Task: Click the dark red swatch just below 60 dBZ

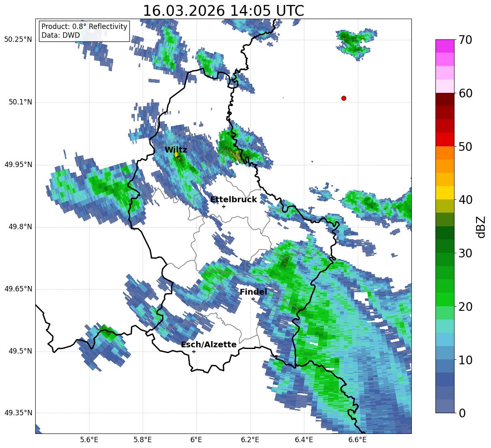Action: point(445,99)
